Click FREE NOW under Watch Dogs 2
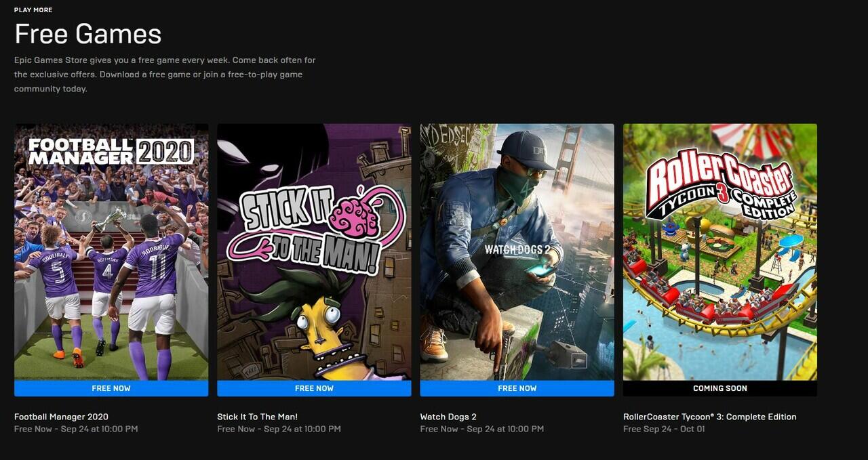Screen dimensions: 868x460 tap(517, 388)
